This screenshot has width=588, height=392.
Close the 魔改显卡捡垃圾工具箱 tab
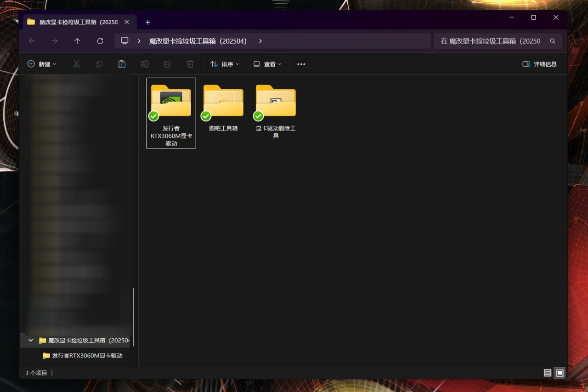127,22
